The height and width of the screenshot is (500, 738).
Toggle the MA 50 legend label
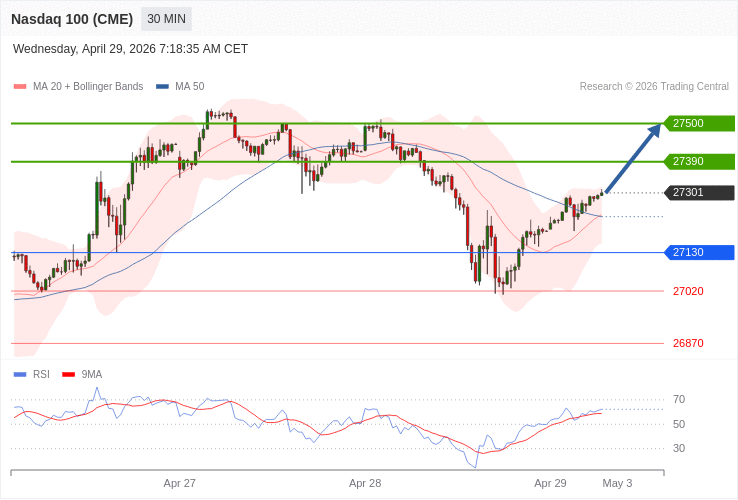[189, 87]
